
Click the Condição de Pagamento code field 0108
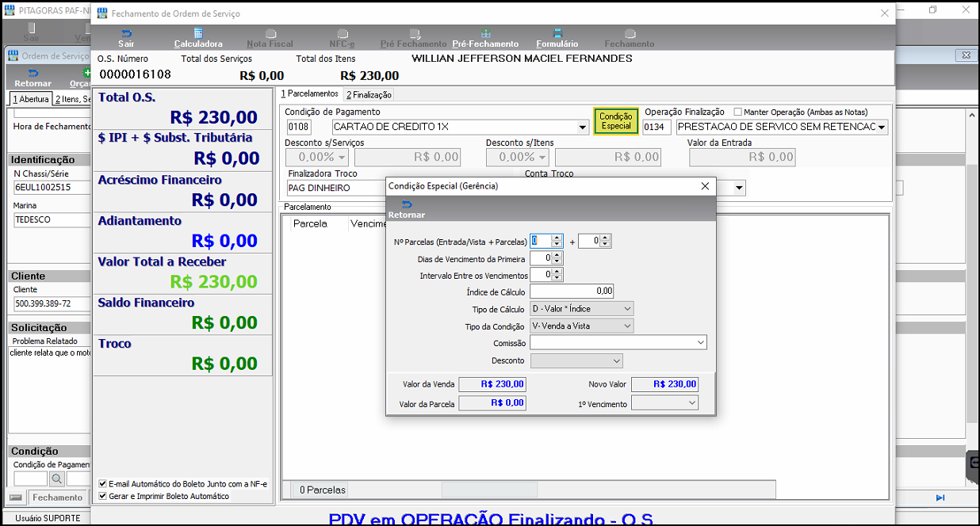click(298, 127)
